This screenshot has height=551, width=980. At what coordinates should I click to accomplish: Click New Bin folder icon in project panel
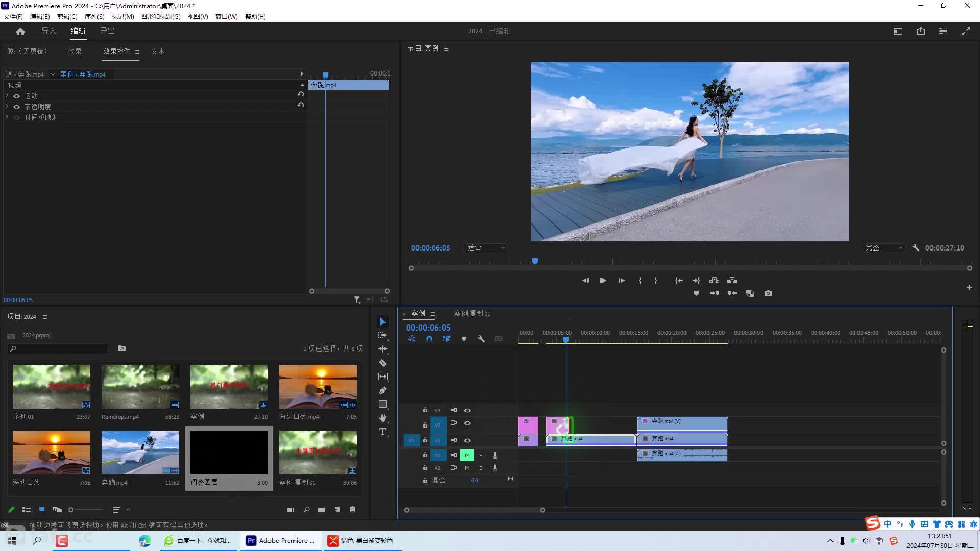tap(322, 509)
